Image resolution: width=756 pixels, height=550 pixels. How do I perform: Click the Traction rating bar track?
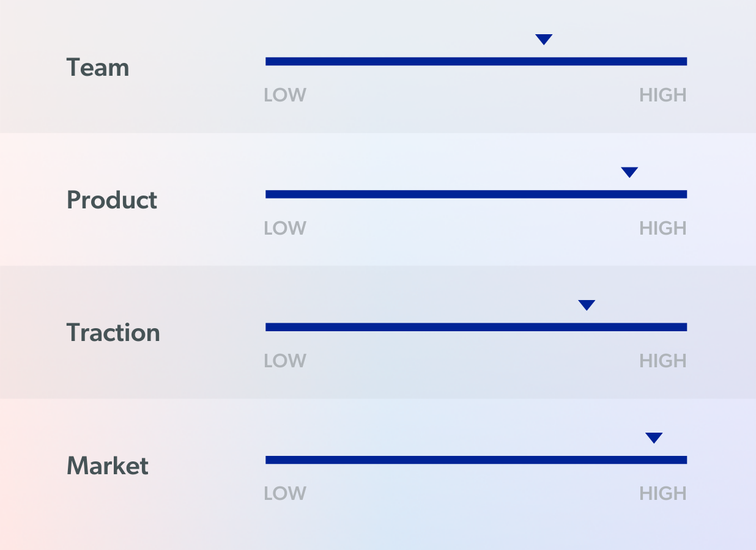coord(476,327)
